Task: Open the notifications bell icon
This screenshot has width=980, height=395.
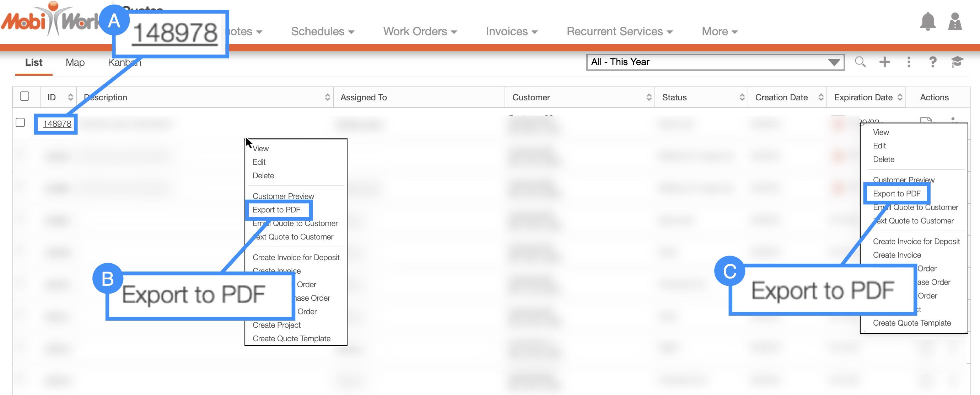Action: pos(927,22)
